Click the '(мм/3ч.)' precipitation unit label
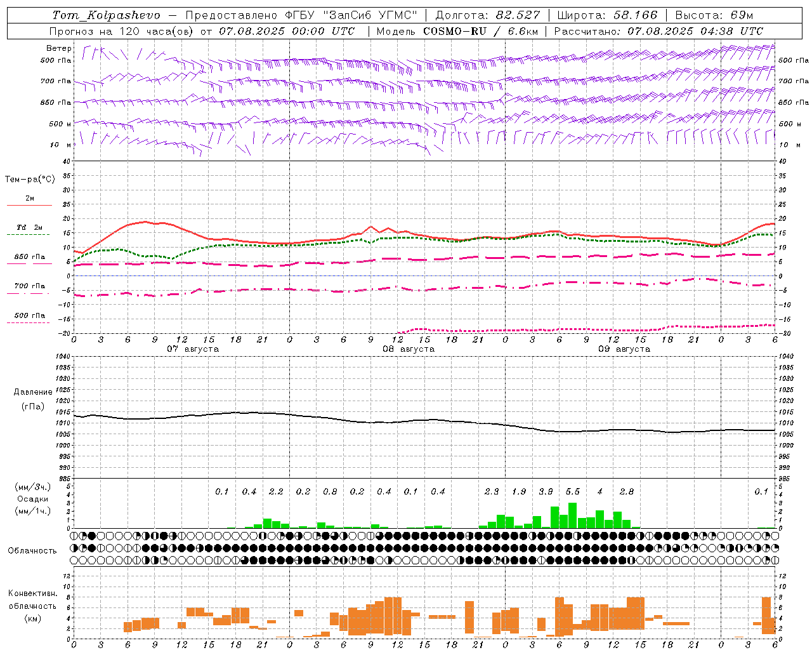 pyautogui.click(x=33, y=487)
